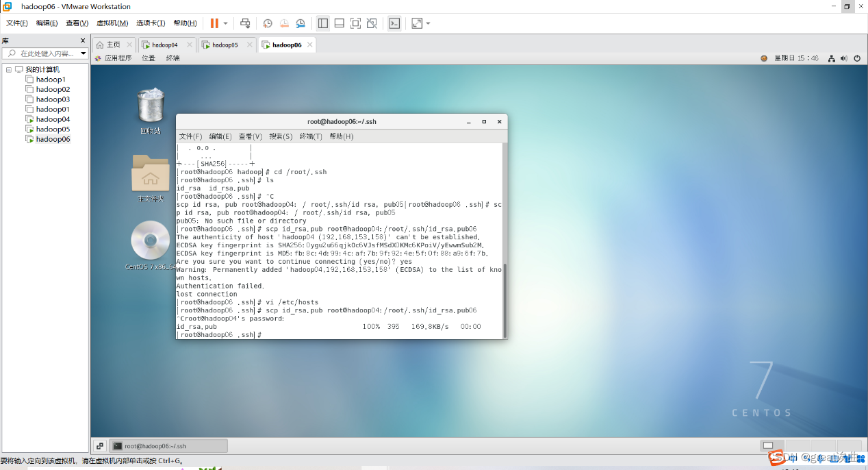Open the CentOS 位置 menu

pyautogui.click(x=149, y=58)
